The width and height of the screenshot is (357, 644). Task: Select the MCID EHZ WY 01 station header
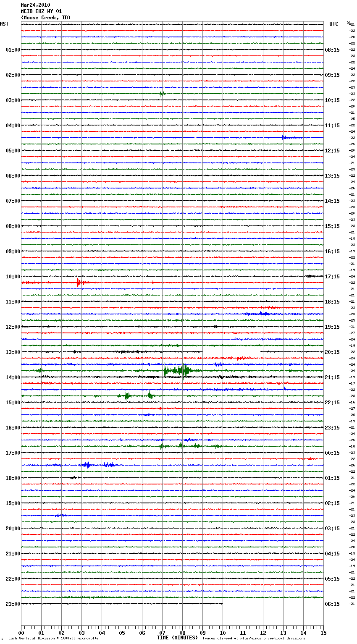tap(41, 11)
